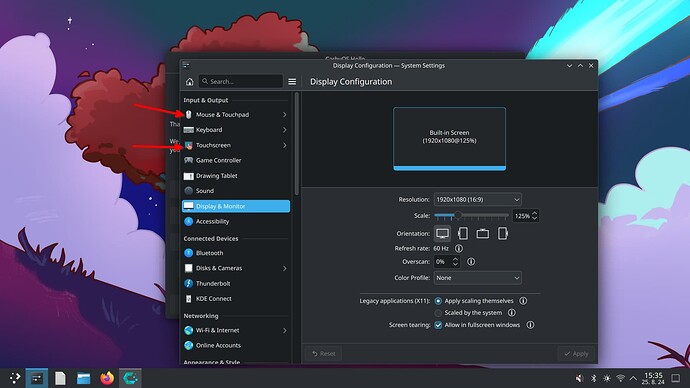Viewport: 690px width, 388px height.
Task: Select the Built-in Screen preview
Action: pos(449,139)
